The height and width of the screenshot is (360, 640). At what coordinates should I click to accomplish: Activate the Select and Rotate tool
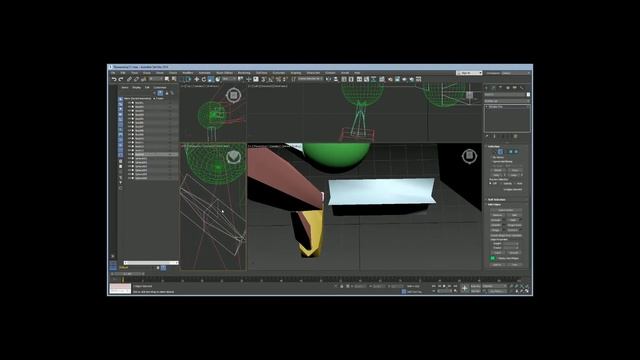click(204, 79)
